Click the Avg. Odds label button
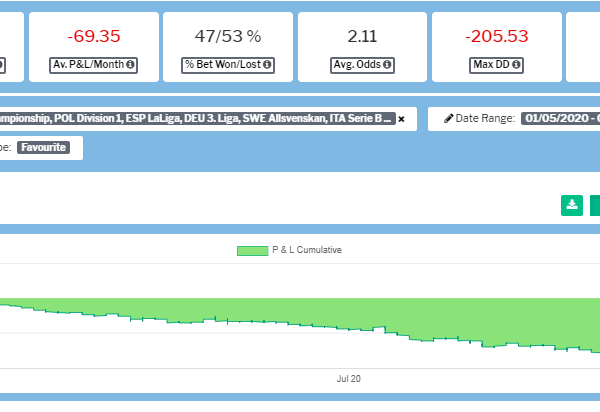The image size is (600, 412). point(362,65)
